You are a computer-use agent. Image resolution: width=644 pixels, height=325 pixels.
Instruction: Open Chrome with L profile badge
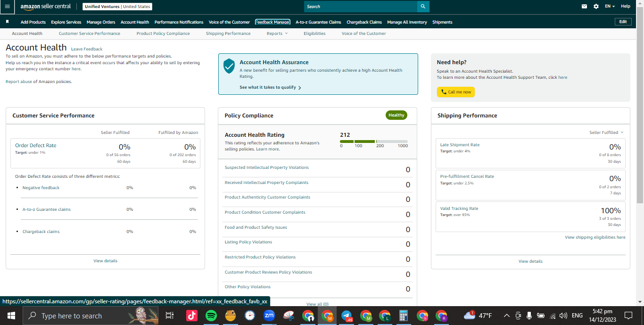point(385,316)
